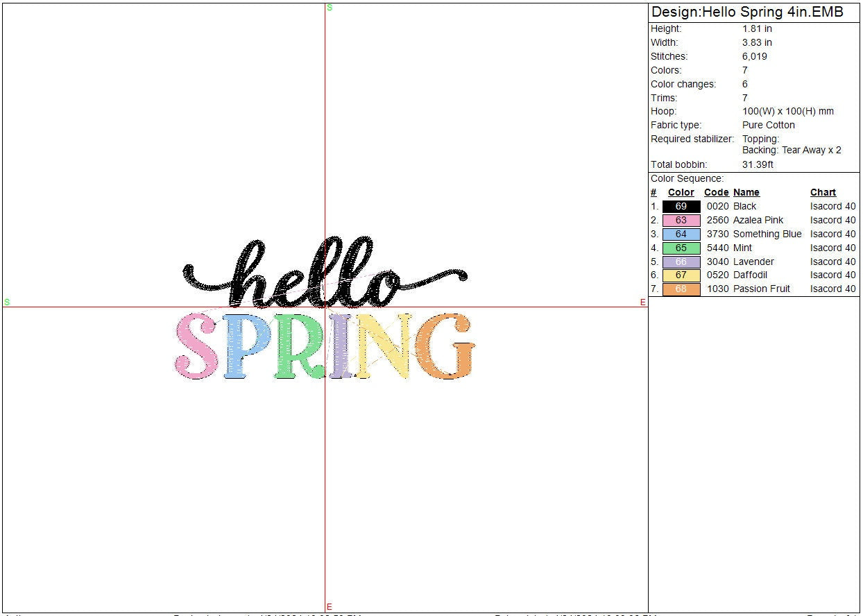Click the orange letter G in SPRING

(x=448, y=347)
